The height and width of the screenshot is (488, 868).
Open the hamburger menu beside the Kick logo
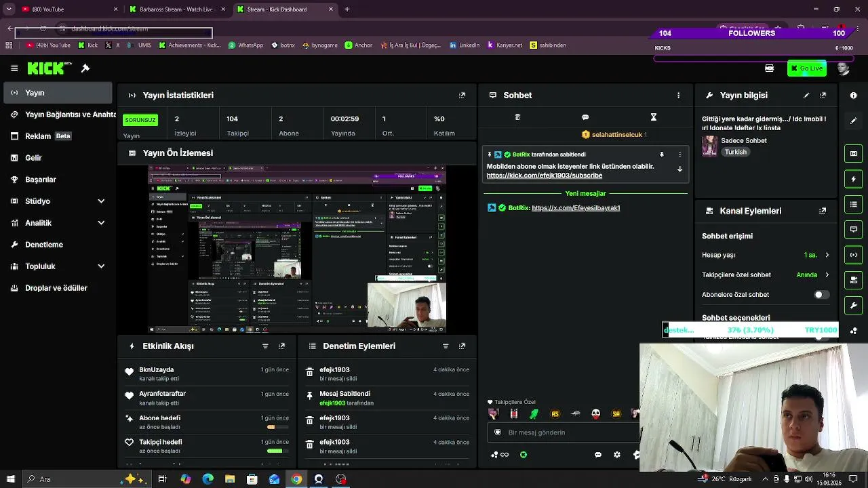pyautogui.click(x=14, y=68)
